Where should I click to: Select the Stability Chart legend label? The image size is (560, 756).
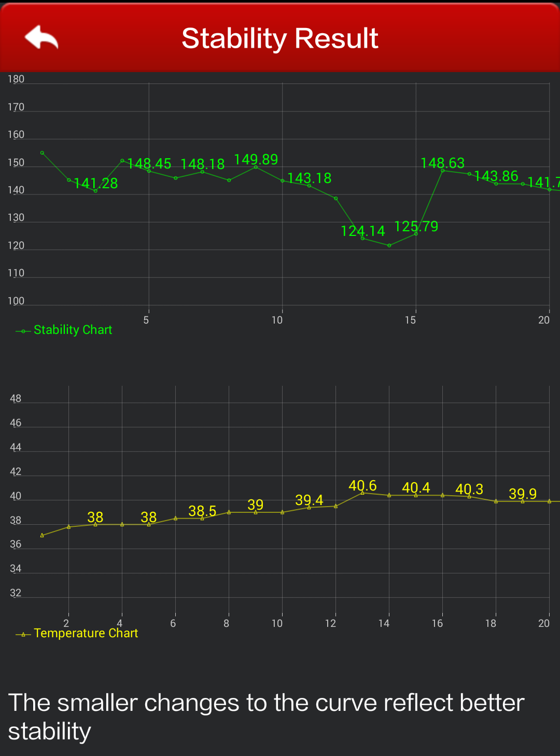click(73, 330)
